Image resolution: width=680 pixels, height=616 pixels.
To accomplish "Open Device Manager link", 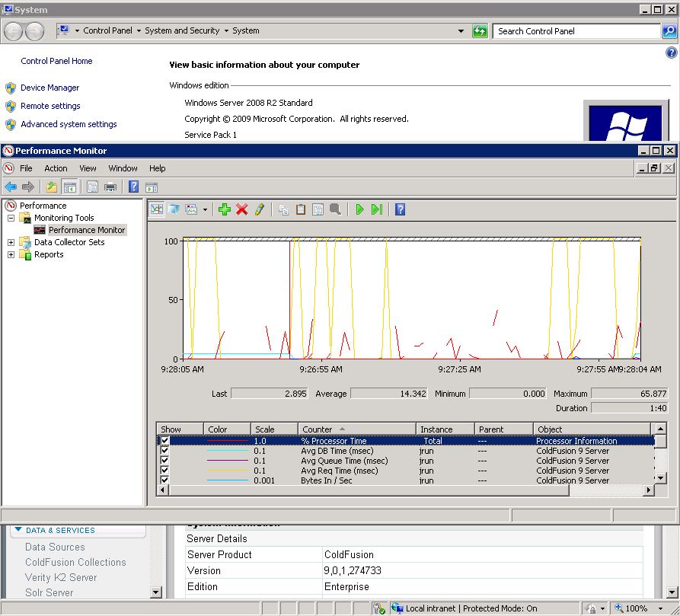I will [x=49, y=88].
